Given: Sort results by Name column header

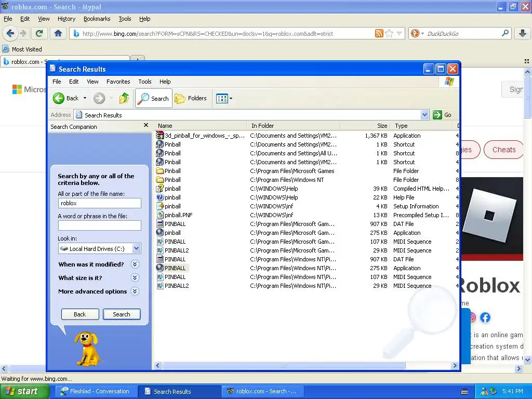Looking at the screenshot, I should click(x=201, y=126).
